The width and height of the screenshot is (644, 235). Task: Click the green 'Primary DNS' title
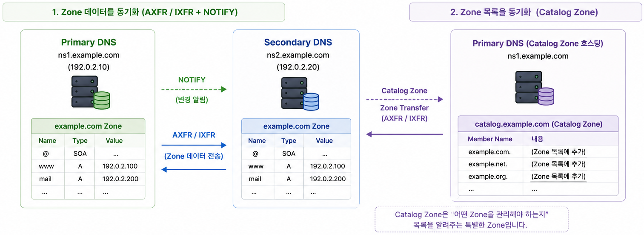click(89, 42)
